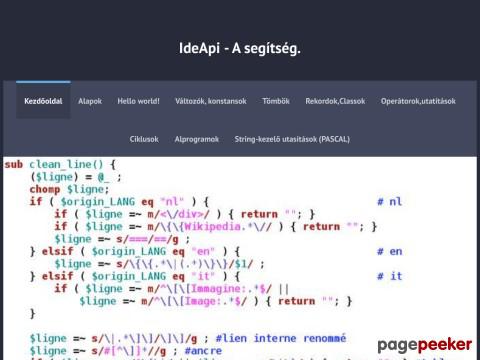The image size is (480, 360).
Task: Go to the Ciklusok page
Action: point(144,139)
